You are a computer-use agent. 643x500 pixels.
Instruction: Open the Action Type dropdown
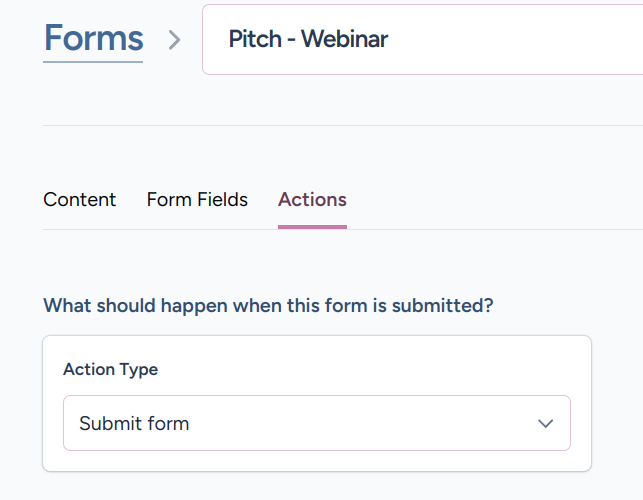pos(316,423)
